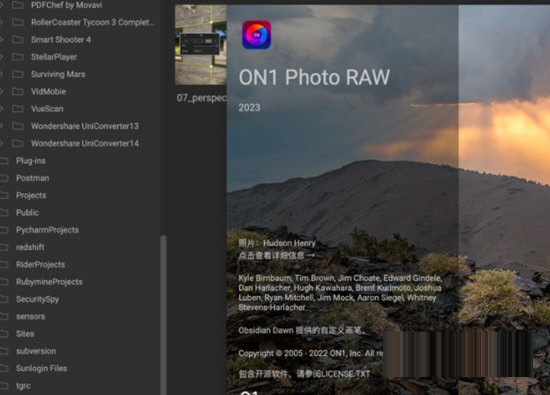Select the StellarPlayer folder
Image resolution: width=550 pixels, height=395 pixels.
tap(54, 57)
